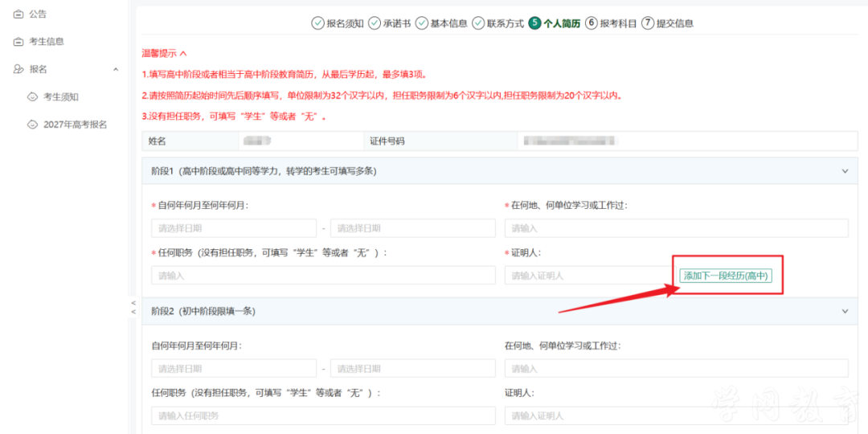
Task: Click the 报名 user icon
Action: 18,69
